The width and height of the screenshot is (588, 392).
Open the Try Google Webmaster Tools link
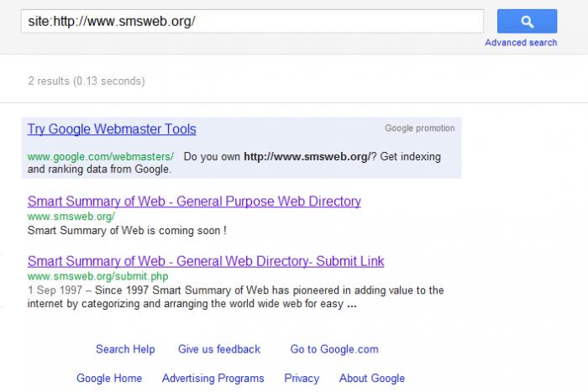[x=112, y=129]
